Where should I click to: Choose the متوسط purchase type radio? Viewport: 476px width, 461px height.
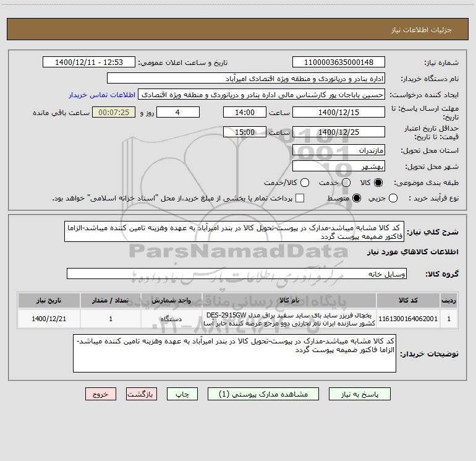(x=357, y=198)
